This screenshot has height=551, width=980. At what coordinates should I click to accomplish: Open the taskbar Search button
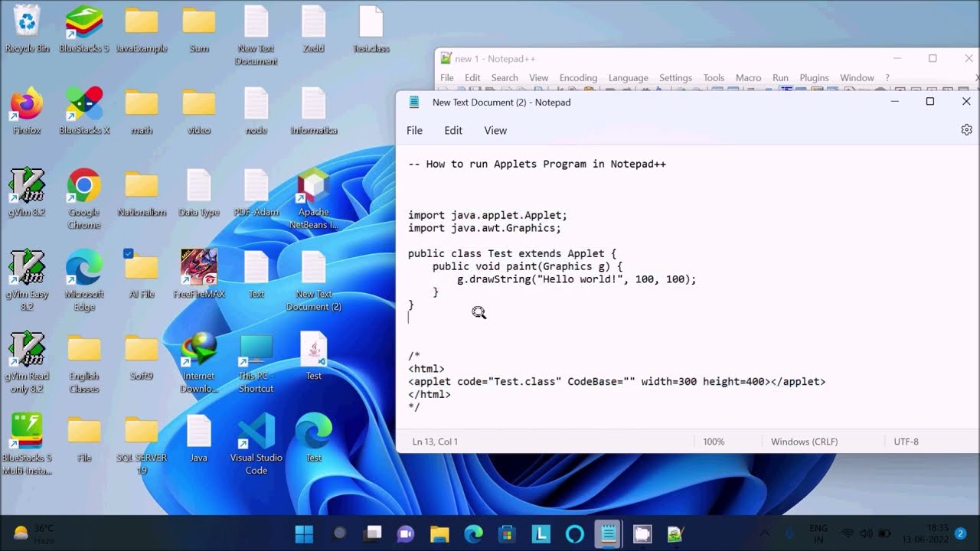339,533
